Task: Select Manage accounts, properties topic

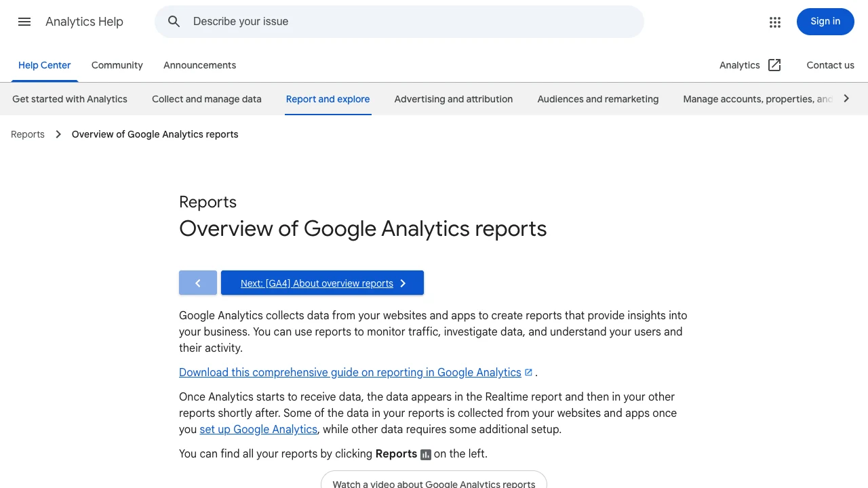Action: click(x=757, y=99)
